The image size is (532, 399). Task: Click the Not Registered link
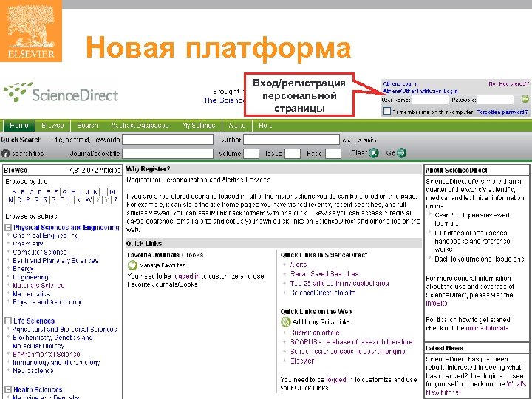click(508, 83)
